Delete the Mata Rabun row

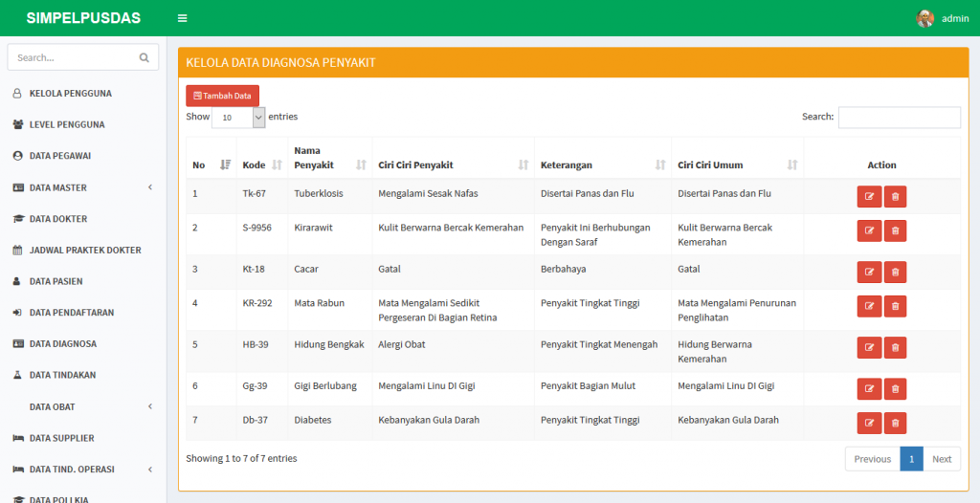coord(895,306)
